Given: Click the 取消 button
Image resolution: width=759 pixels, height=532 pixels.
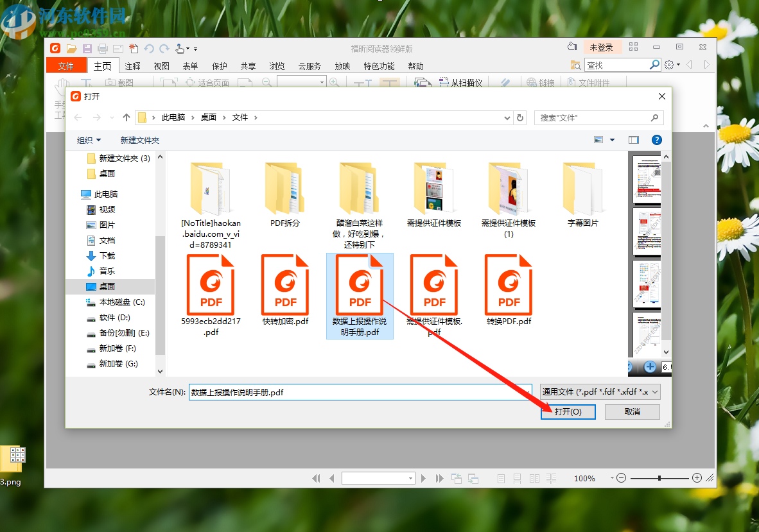Looking at the screenshot, I should (x=632, y=411).
